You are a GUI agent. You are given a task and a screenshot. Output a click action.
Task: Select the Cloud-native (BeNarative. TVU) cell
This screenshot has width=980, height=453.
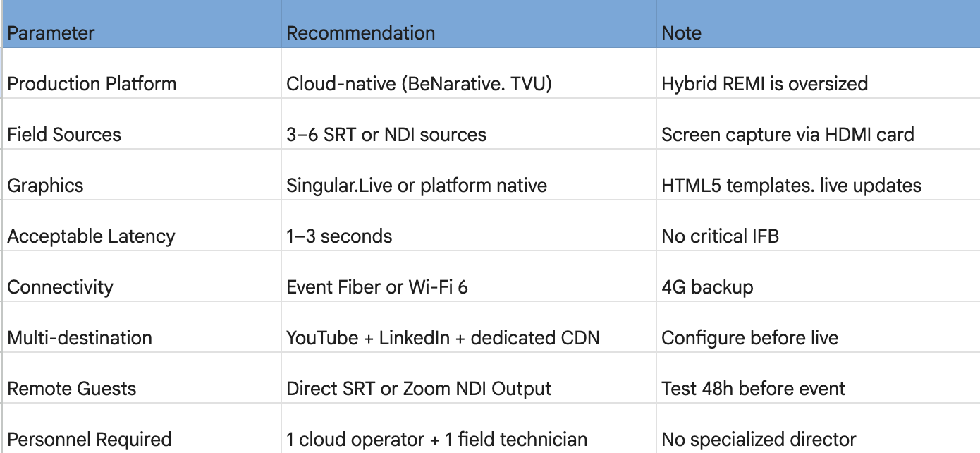tap(469, 73)
